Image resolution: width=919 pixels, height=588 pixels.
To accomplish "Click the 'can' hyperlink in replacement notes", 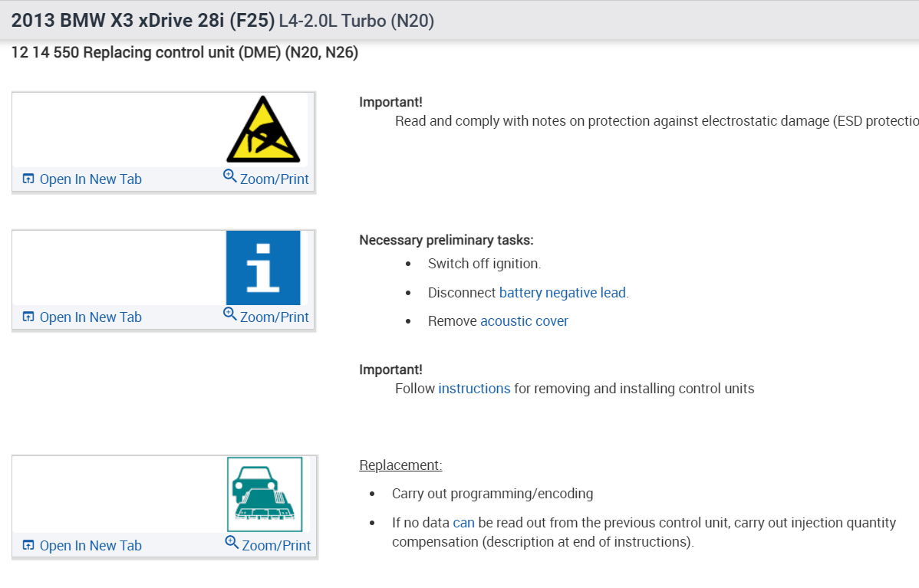I will pos(463,523).
